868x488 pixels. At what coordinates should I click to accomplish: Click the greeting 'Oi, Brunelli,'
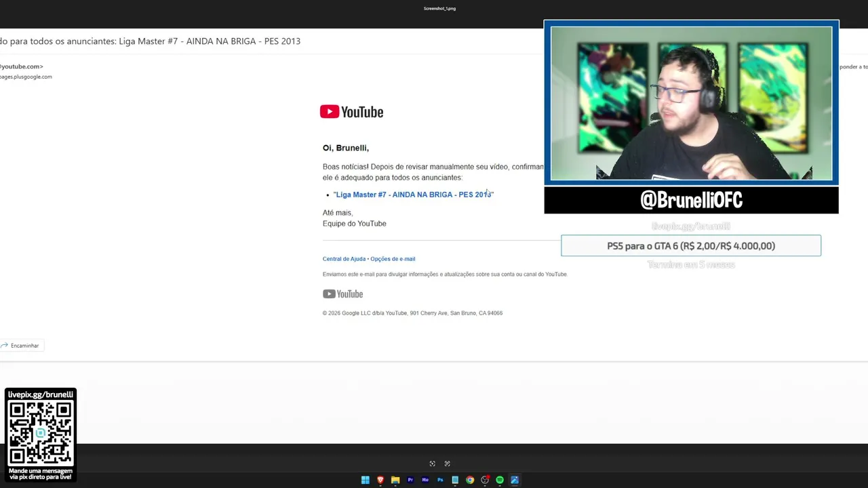[x=346, y=148]
